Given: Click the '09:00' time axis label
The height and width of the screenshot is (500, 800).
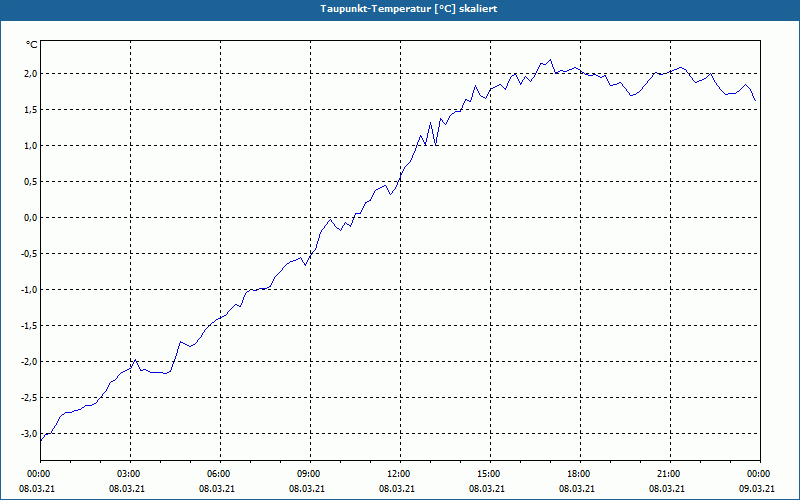Looking at the screenshot, I should [311, 474].
